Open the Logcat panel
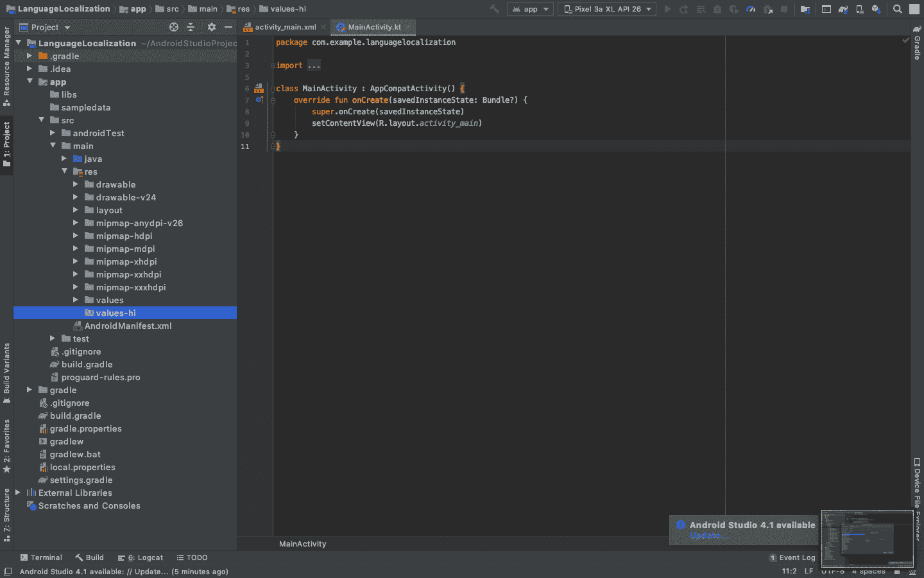The width and height of the screenshot is (924, 578). tap(141, 557)
